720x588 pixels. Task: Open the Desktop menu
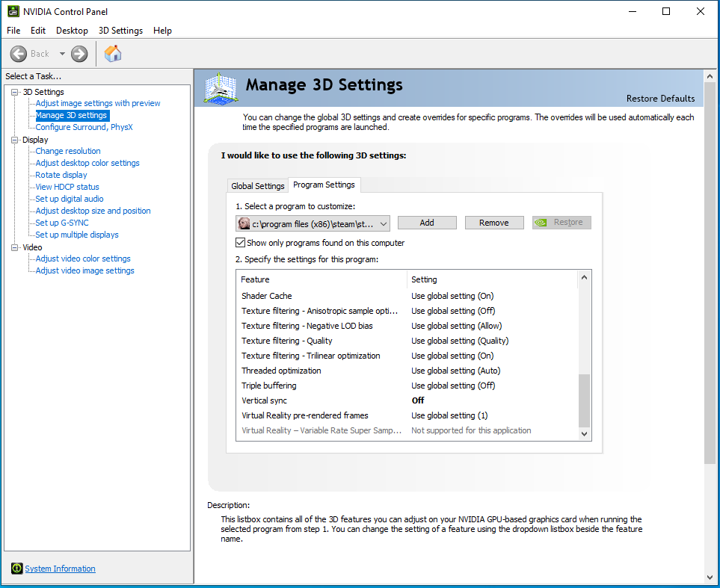click(72, 31)
